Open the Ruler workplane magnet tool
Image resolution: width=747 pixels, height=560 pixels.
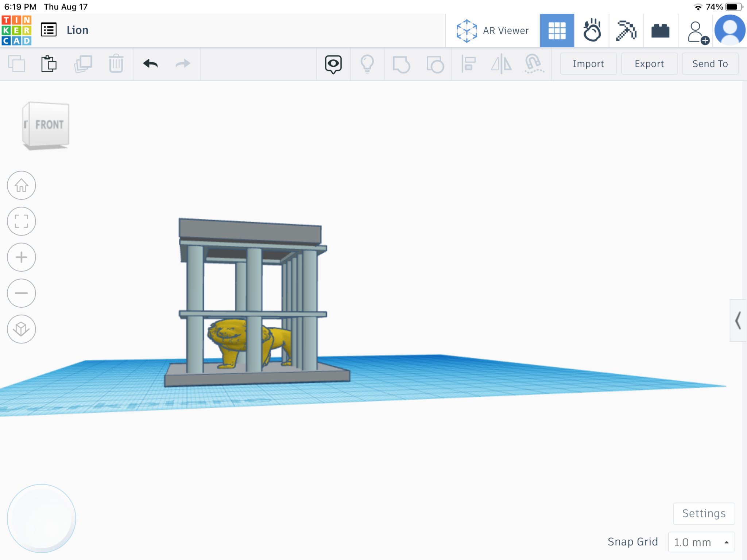point(533,64)
